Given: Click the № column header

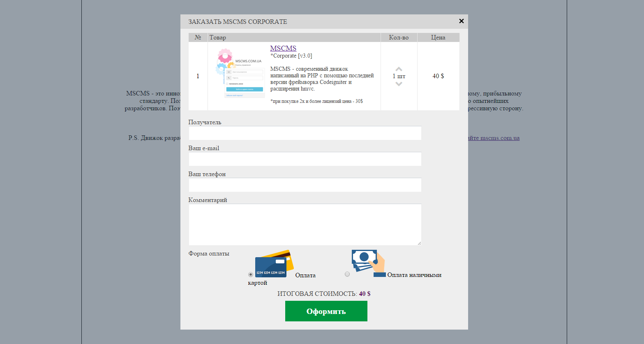Looking at the screenshot, I should click(198, 37).
